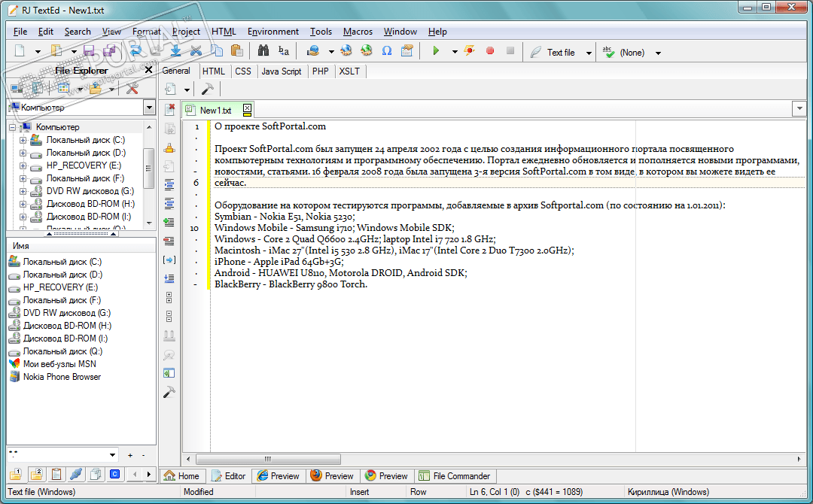
Task: Switch to the Java Script toolbar tab
Action: click(281, 71)
